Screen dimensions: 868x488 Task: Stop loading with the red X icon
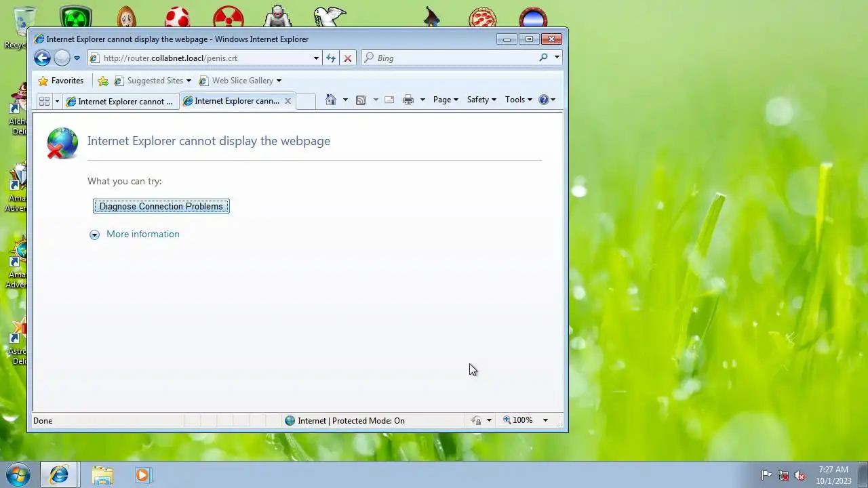click(x=348, y=58)
